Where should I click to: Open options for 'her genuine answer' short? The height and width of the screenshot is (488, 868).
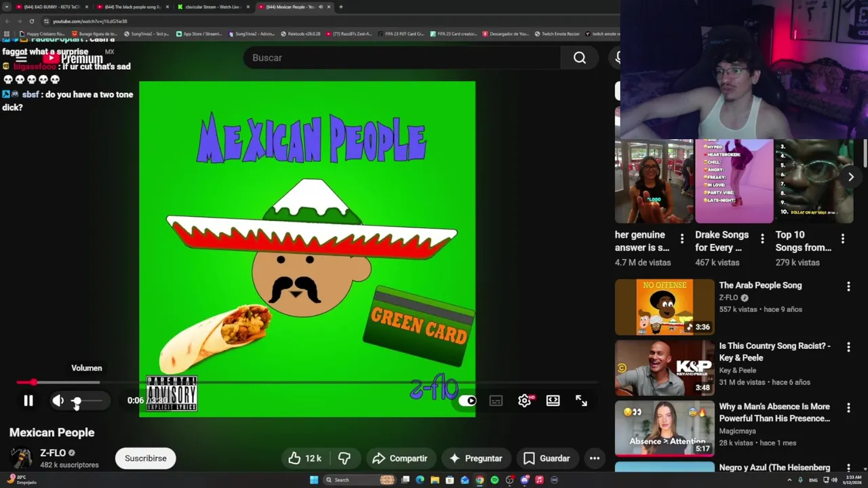pos(682,239)
